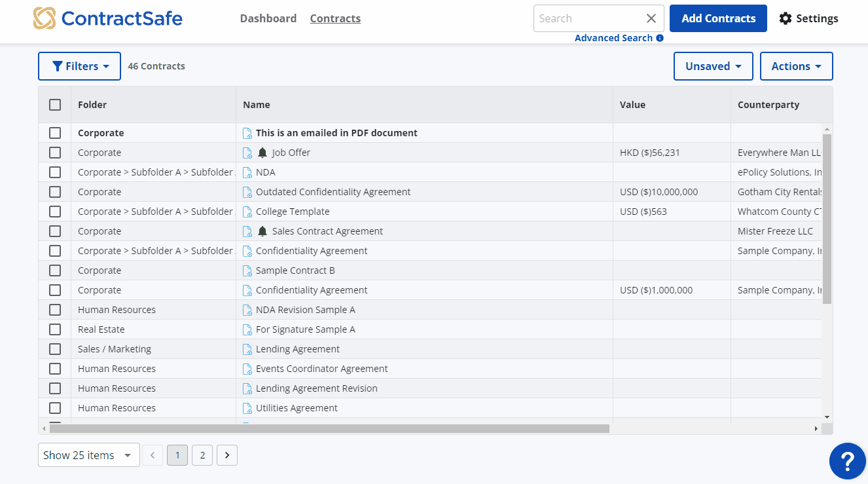Clear the search box with the X icon

click(651, 18)
